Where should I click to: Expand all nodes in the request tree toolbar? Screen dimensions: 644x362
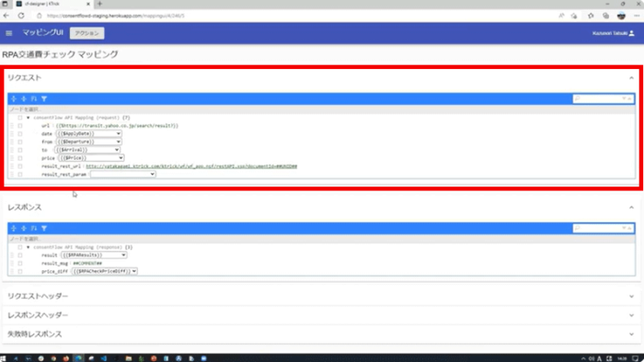(14, 99)
